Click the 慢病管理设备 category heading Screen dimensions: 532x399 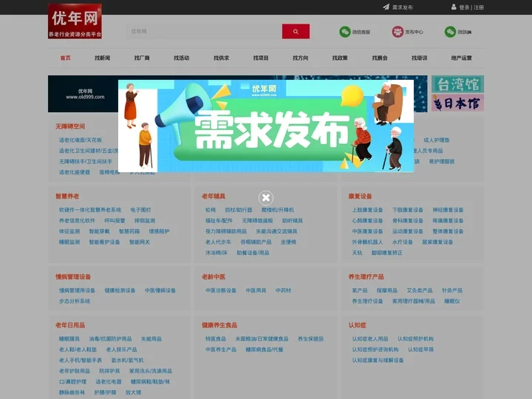pos(73,277)
